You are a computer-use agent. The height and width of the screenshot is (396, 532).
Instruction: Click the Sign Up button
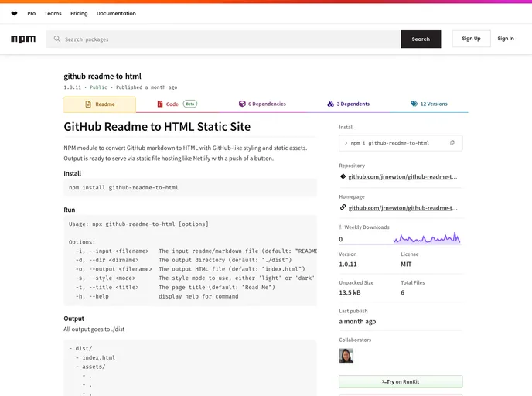[x=471, y=39]
